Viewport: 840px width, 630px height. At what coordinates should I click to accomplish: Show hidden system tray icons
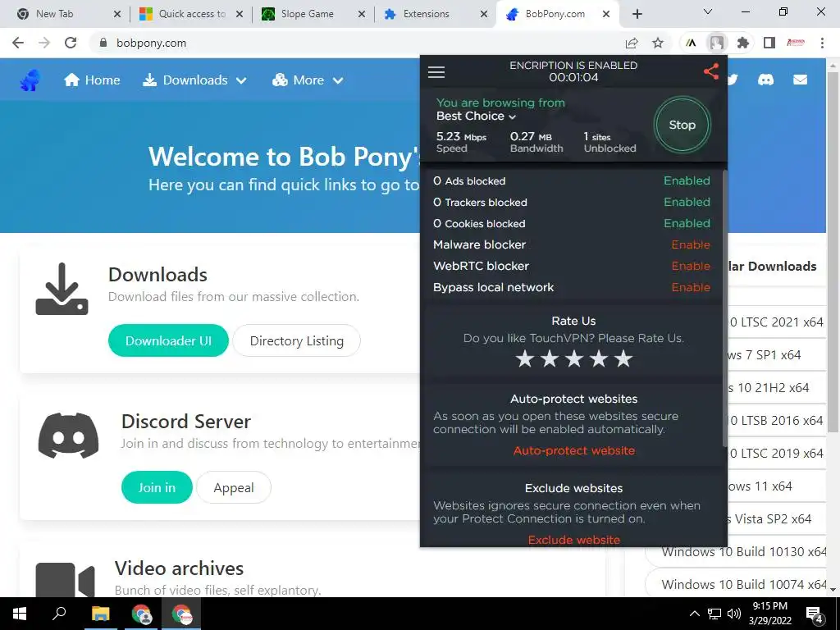(694, 614)
